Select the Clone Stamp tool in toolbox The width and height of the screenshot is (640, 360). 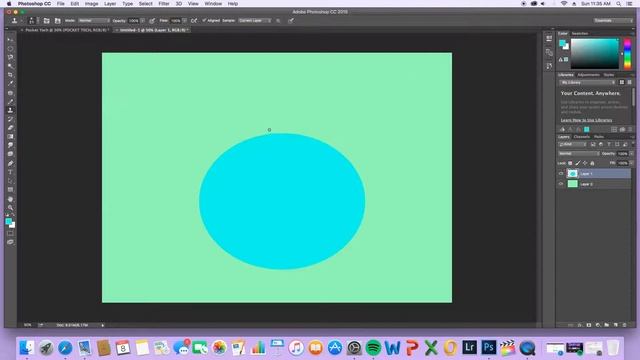tap(10, 110)
